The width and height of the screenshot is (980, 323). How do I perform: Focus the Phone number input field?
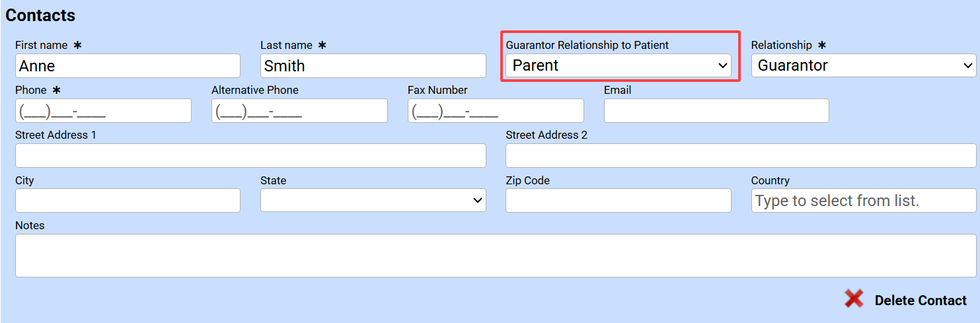click(x=103, y=111)
